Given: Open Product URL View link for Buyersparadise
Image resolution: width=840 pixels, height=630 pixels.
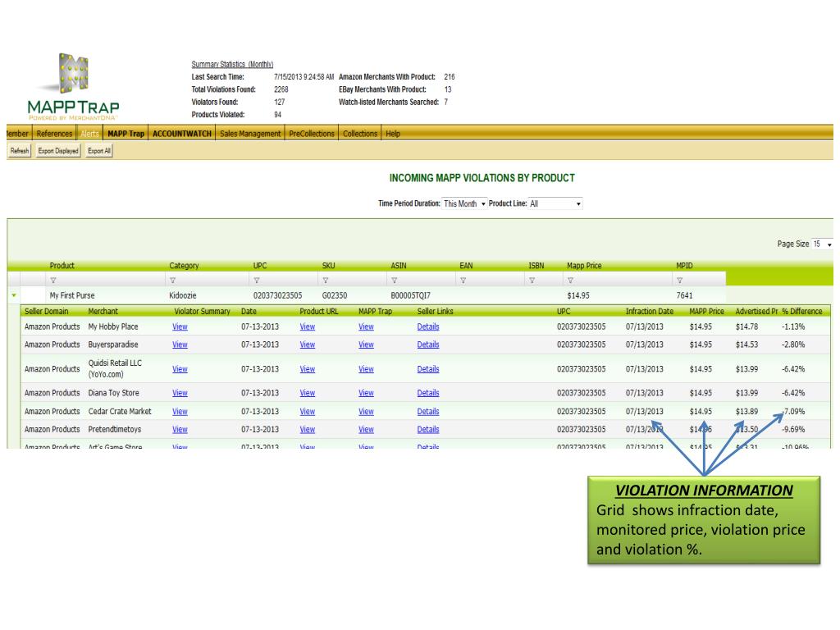Looking at the screenshot, I should [308, 345].
